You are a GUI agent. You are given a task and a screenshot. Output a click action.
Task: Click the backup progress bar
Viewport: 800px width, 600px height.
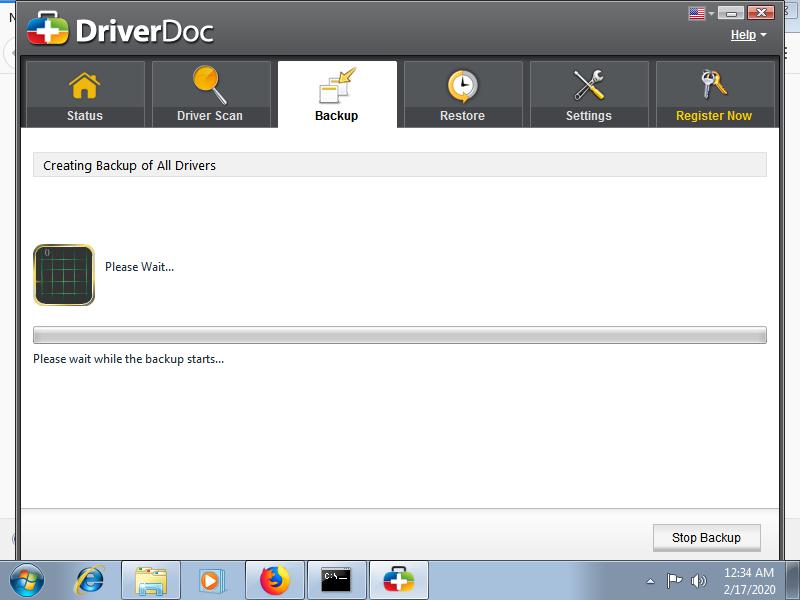[x=399, y=335]
